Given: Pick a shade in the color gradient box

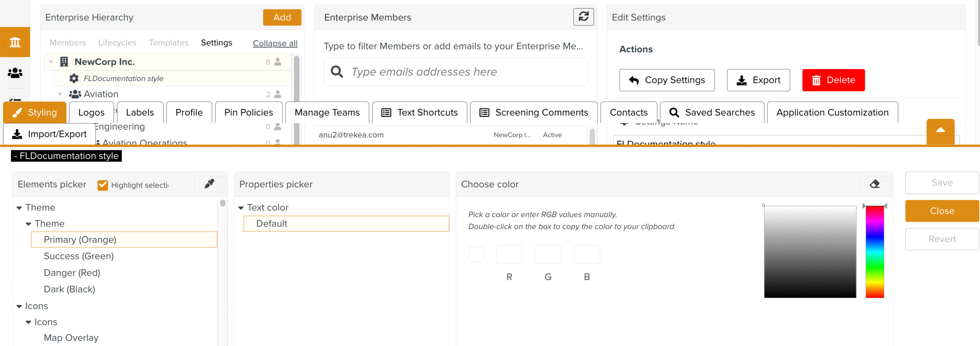Looking at the screenshot, I should coord(810,252).
